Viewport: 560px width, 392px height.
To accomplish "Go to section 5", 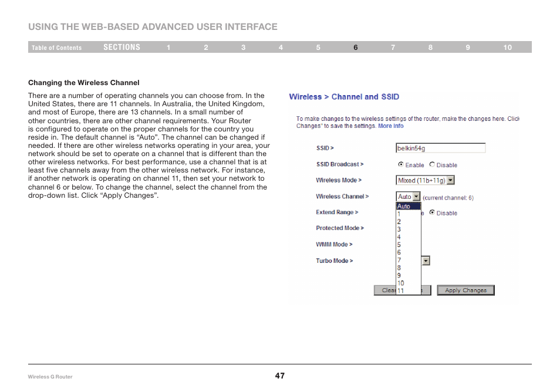I will point(318,48).
